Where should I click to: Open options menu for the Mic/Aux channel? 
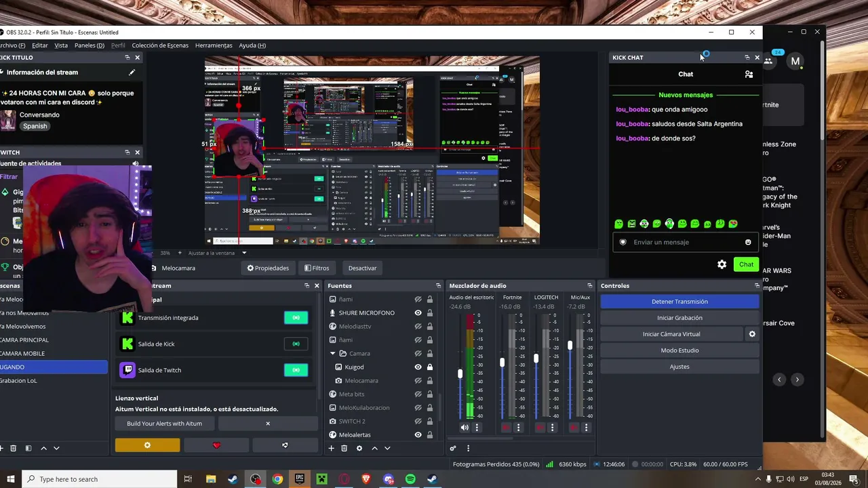(587, 428)
